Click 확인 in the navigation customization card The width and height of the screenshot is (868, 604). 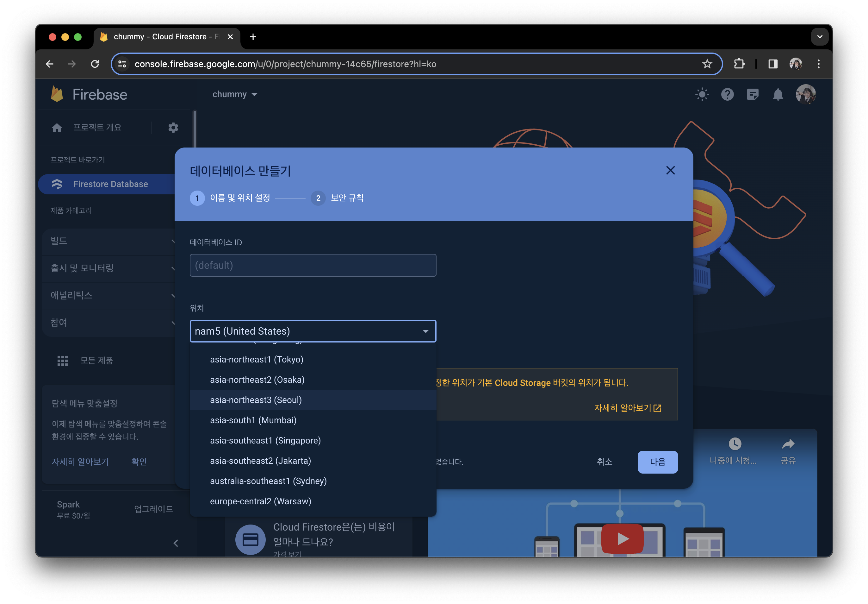pos(139,462)
